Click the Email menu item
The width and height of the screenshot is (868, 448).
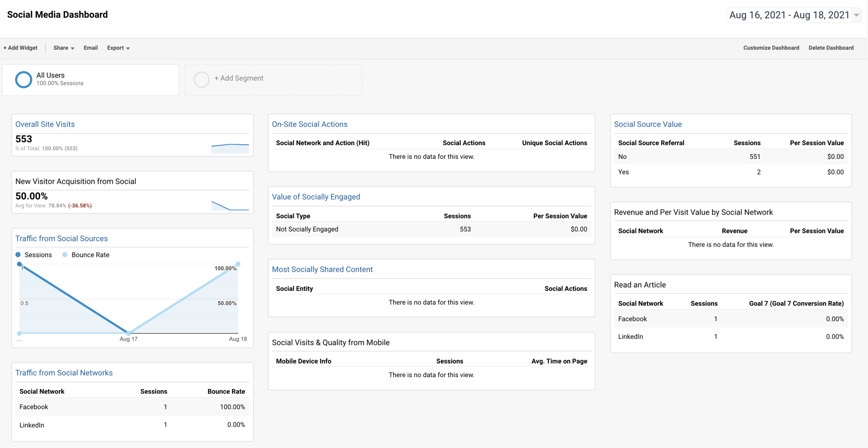[91, 48]
